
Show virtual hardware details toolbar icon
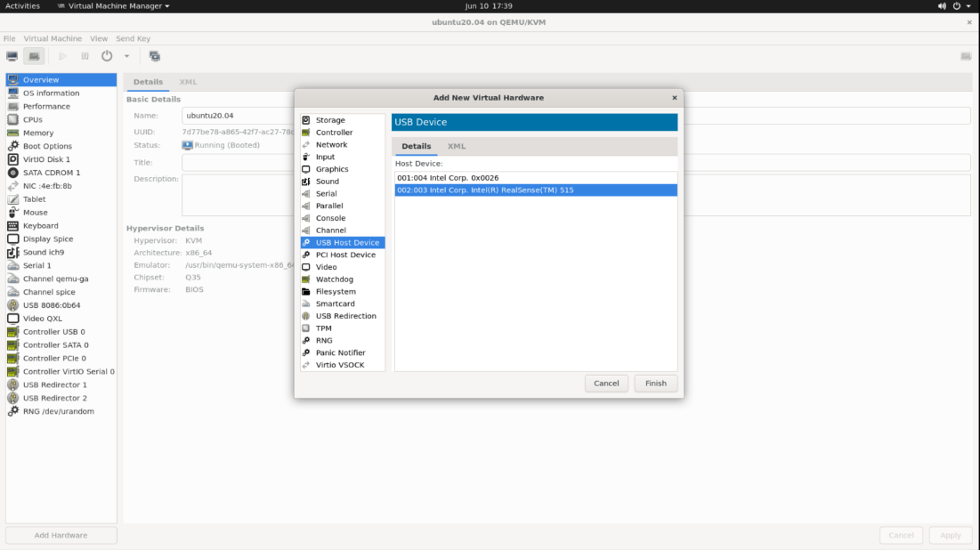coord(35,56)
